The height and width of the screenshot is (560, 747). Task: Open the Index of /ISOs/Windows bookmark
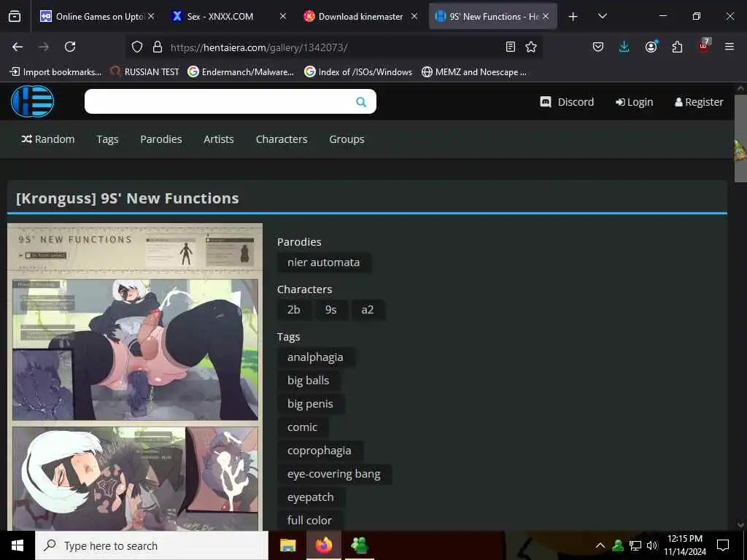pyautogui.click(x=358, y=72)
